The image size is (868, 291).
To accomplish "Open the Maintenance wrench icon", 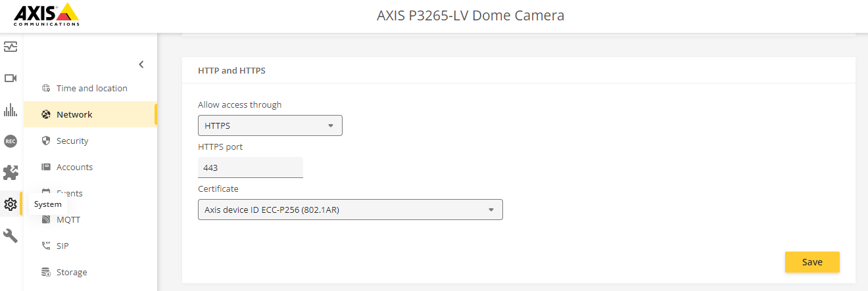I will (11, 236).
